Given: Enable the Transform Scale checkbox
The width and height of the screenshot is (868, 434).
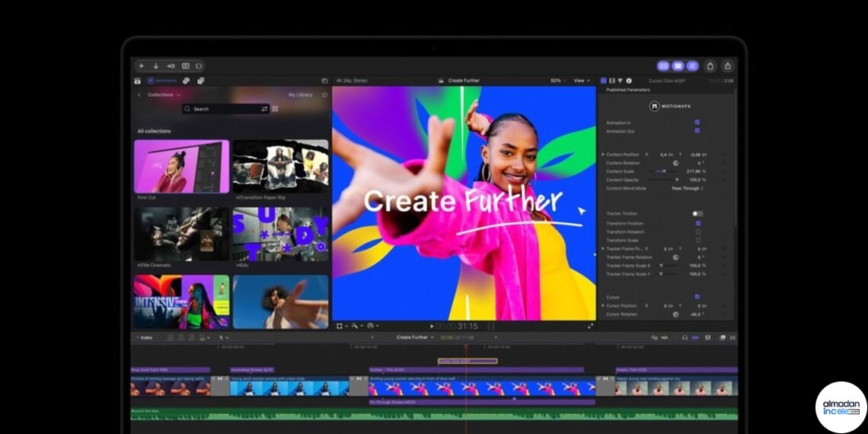Looking at the screenshot, I should (698, 241).
